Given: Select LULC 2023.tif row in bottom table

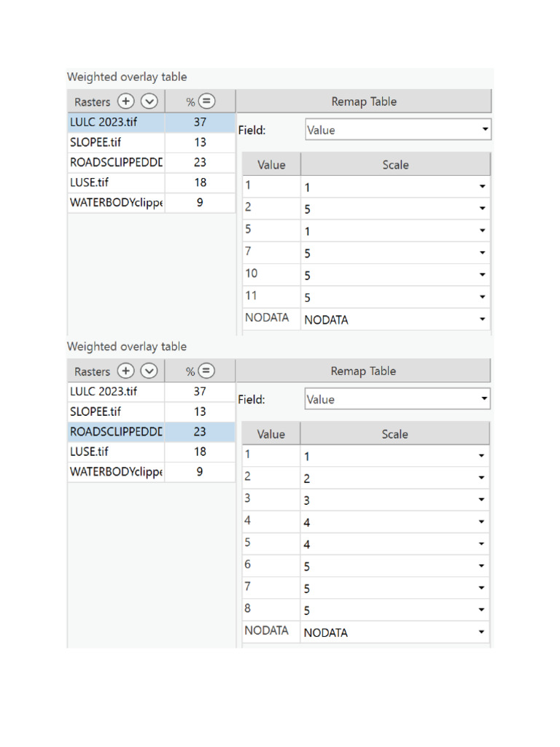Looking at the screenshot, I should point(152,391).
